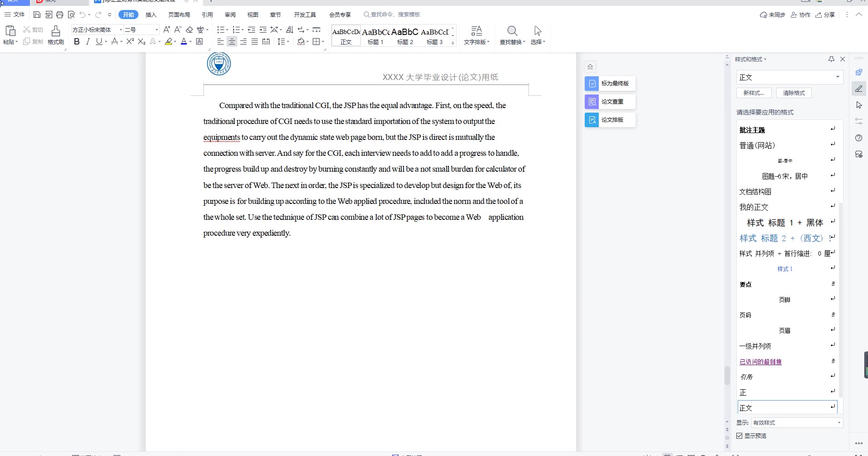The image size is (868, 456).
Task: Switch to the 审阅 tab
Action: (x=230, y=15)
